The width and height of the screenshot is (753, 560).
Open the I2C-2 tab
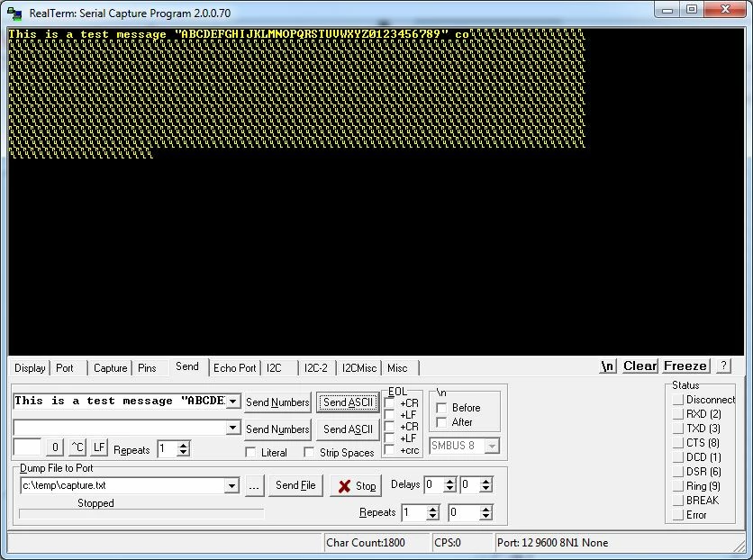click(x=315, y=368)
